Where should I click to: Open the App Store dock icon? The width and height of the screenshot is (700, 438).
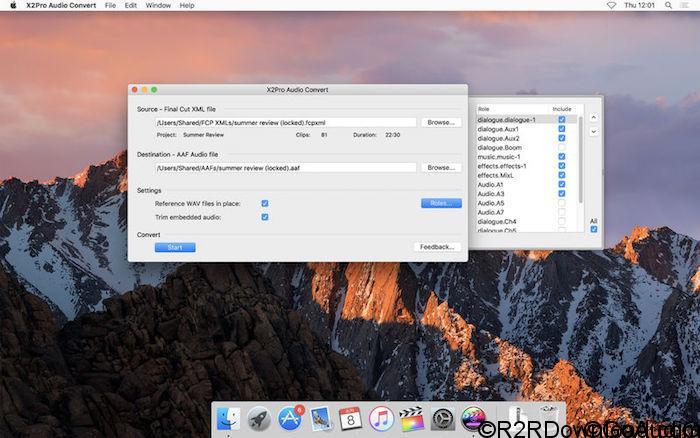290,419
